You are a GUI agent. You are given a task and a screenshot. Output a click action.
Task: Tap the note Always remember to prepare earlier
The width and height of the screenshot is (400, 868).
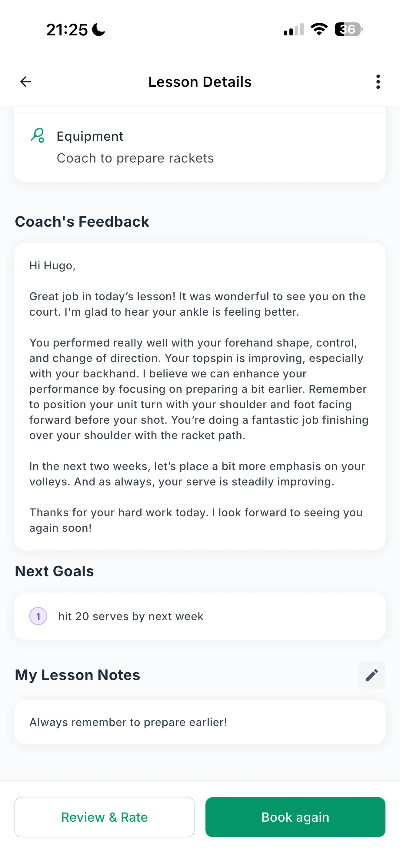click(x=128, y=722)
